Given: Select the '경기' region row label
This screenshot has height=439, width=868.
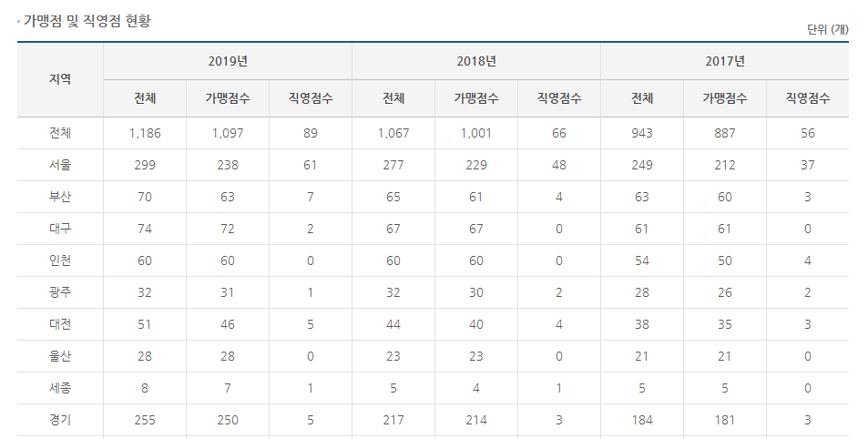Looking at the screenshot, I should (60, 420).
